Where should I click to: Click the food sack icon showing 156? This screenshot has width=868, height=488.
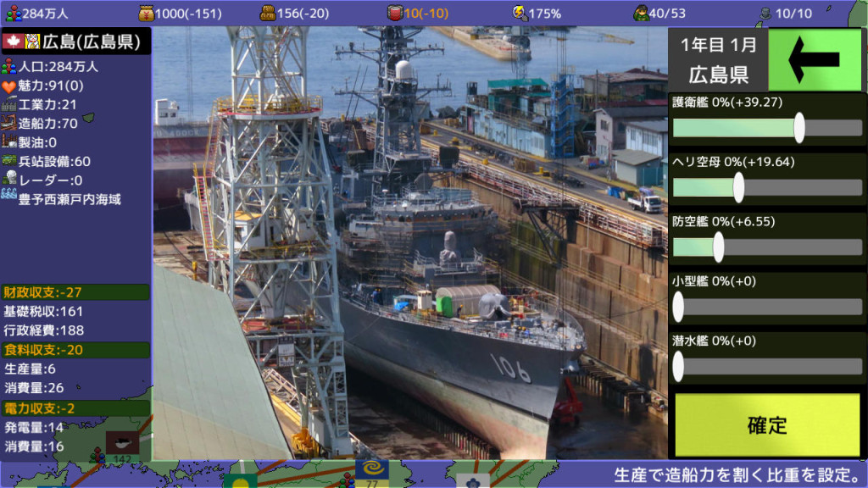(270, 12)
